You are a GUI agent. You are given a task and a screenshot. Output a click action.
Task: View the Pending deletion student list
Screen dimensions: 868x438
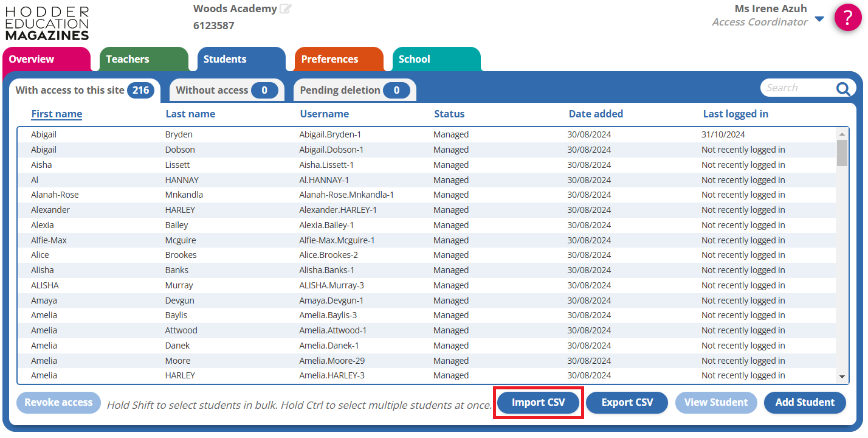(x=354, y=90)
